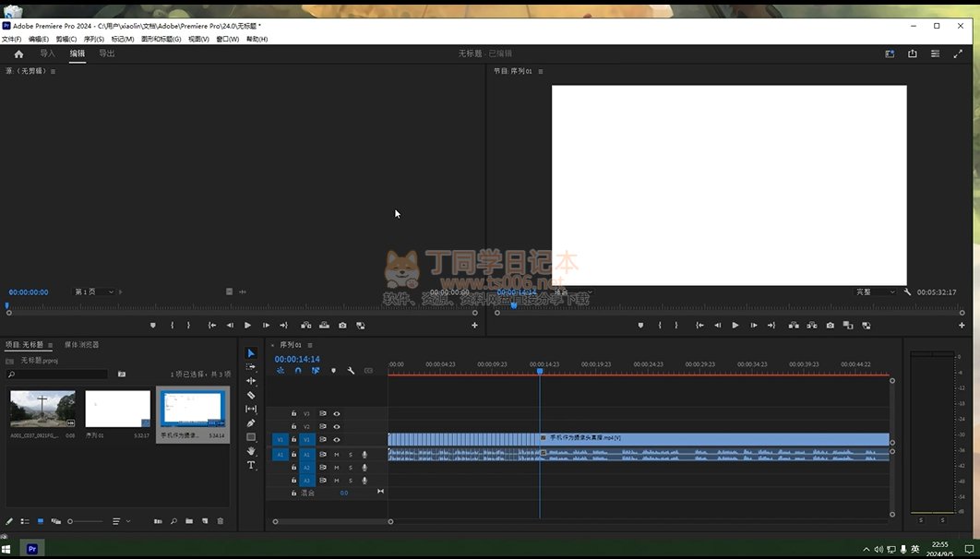
Task: Open timeline display settings wrench icon
Action: pyautogui.click(x=351, y=371)
